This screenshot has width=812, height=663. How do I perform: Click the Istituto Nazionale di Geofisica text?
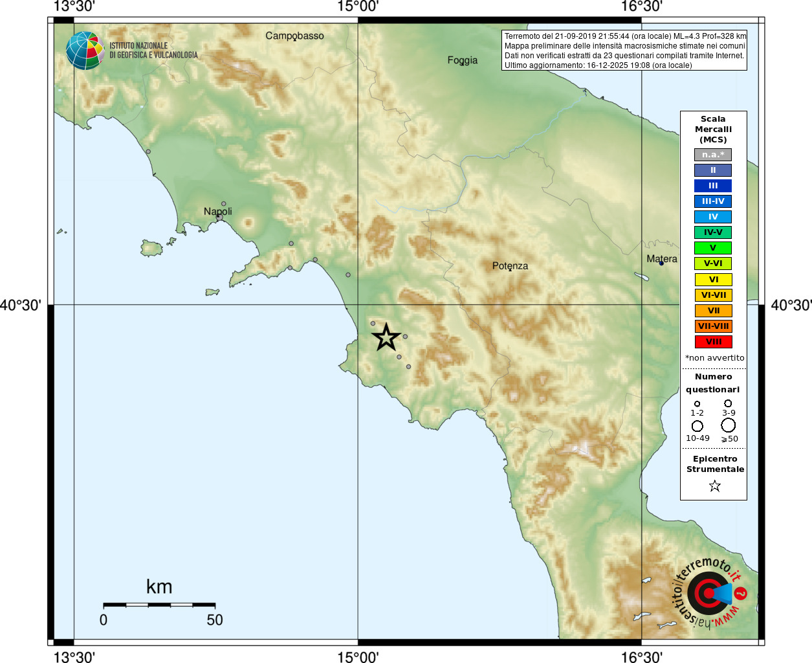click(x=153, y=51)
